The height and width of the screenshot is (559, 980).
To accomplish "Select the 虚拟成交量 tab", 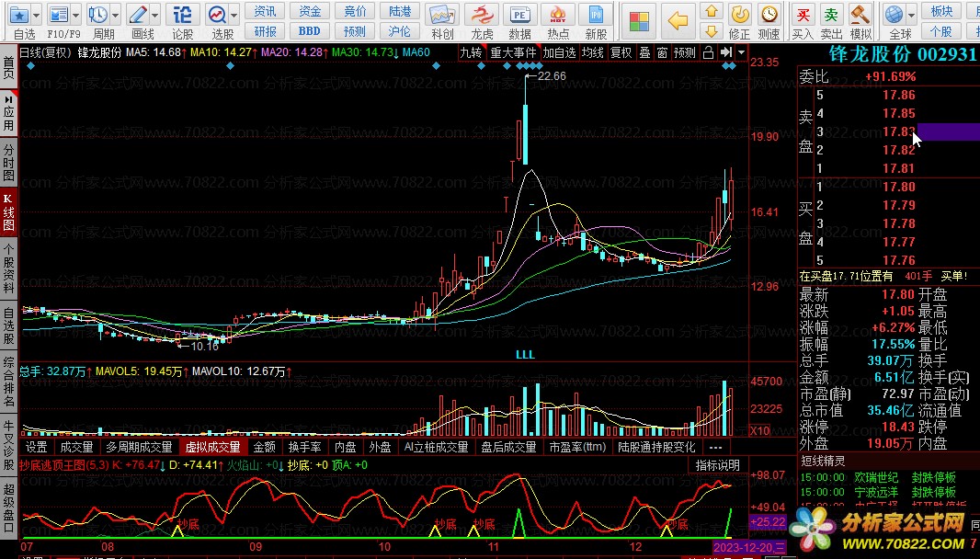I will (212, 447).
